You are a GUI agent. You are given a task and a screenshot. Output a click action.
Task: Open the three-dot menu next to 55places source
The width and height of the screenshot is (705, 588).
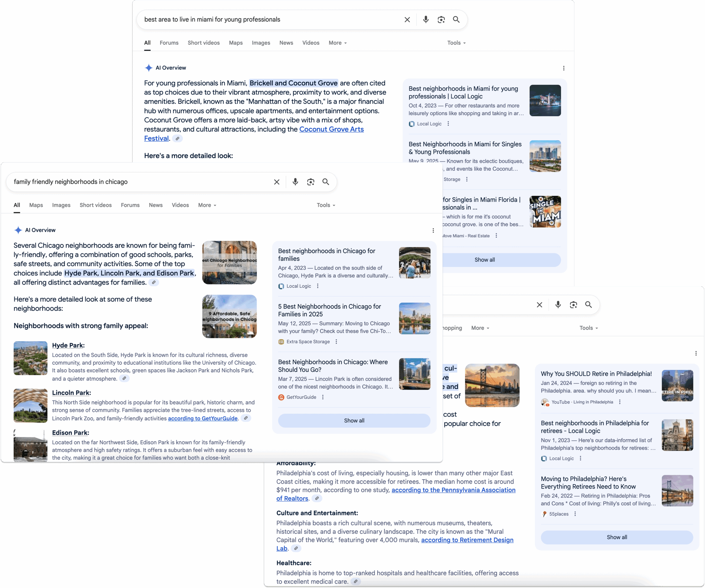pyautogui.click(x=575, y=514)
